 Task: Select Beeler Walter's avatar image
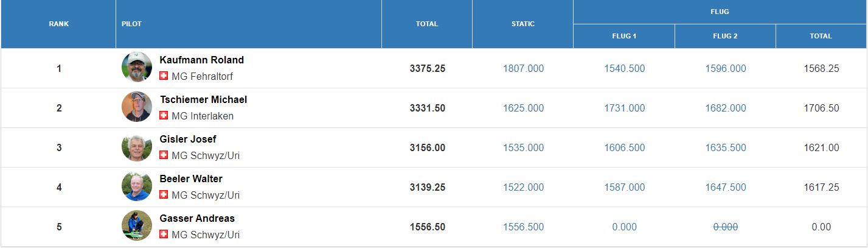[x=136, y=186]
